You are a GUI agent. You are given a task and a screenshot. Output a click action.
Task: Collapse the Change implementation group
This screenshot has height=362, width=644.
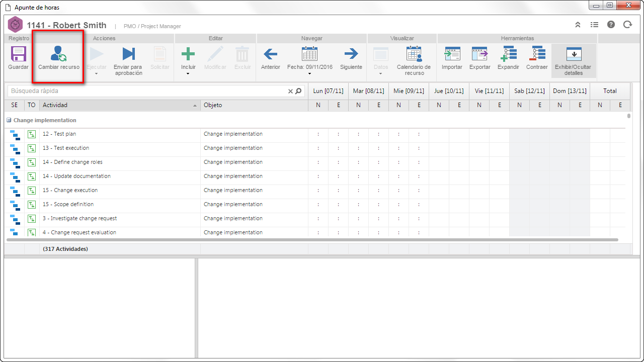click(9, 120)
